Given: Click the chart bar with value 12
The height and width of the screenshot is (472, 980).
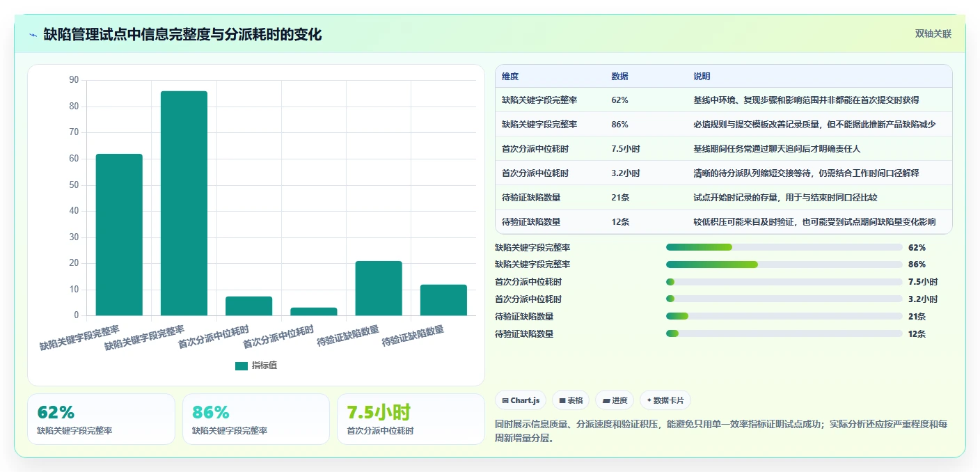Looking at the screenshot, I should (x=443, y=300).
